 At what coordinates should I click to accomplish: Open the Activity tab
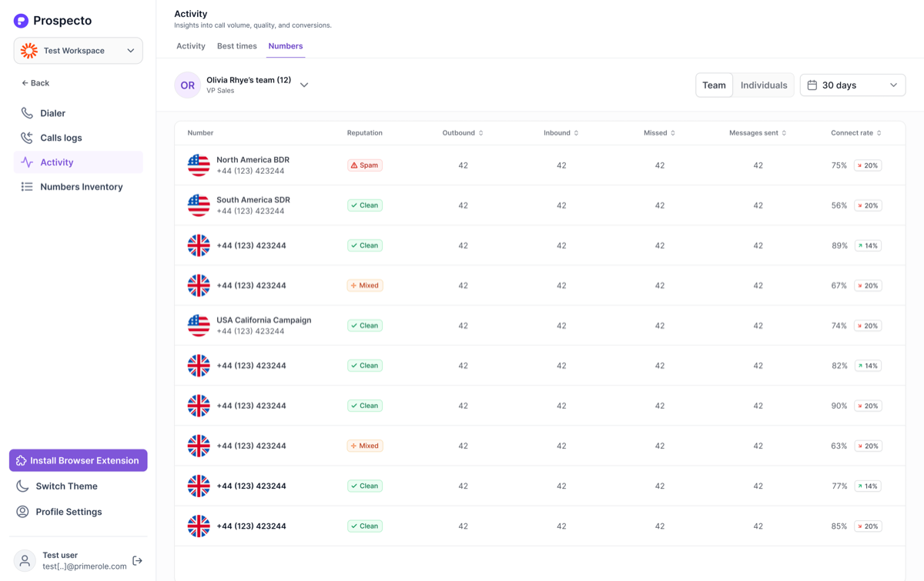coord(190,46)
